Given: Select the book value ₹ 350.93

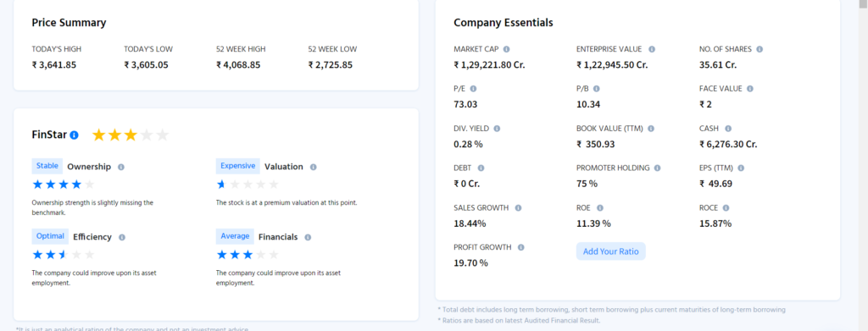Looking at the screenshot, I should click(596, 144).
